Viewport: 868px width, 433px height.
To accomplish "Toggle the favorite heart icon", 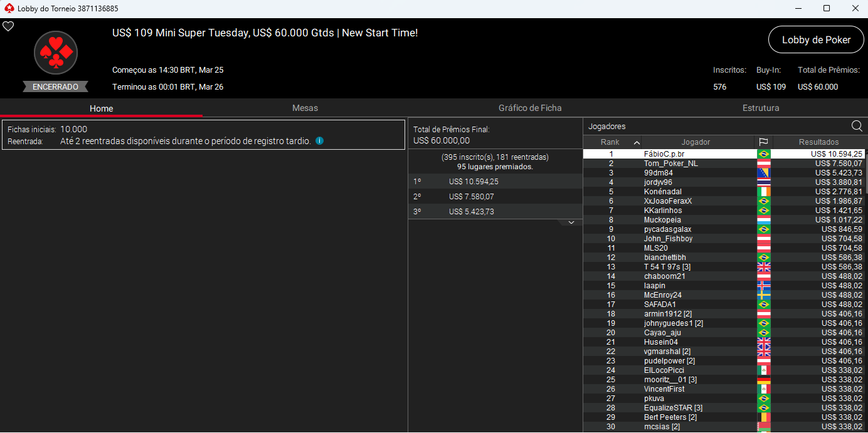I will pyautogui.click(x=8, y=26).
